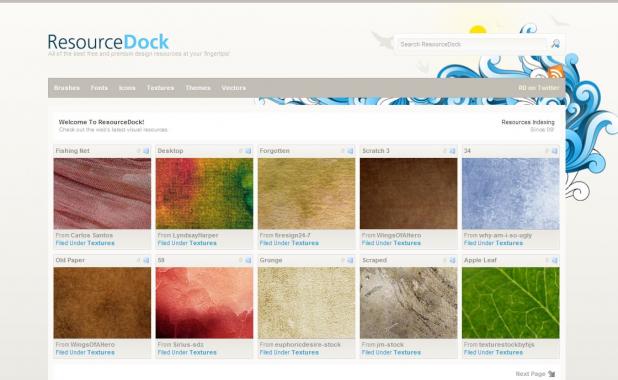Focus the Search ResourceDock field
This screenshot has width=618, height=380.
click(x=472, y=44)
